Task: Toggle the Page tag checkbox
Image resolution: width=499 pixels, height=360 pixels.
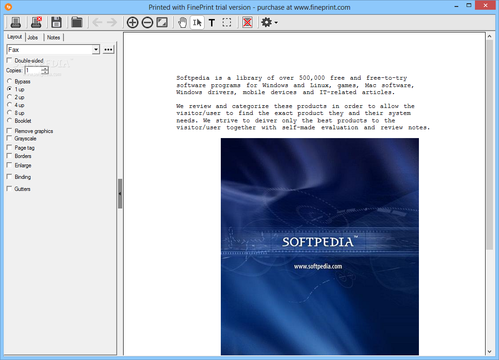Action: (9, 147)
